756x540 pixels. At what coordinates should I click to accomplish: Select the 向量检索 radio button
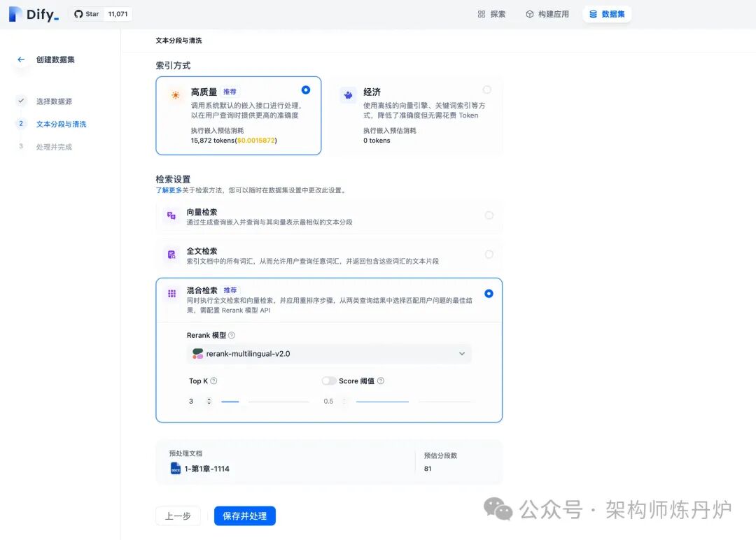(x=489, y=215)
